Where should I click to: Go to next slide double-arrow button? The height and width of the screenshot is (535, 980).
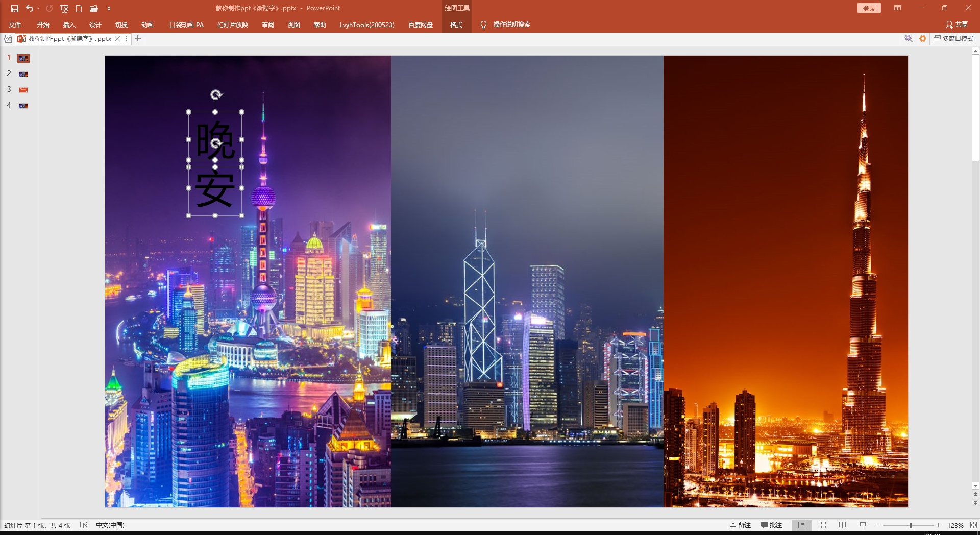[975, 503]
